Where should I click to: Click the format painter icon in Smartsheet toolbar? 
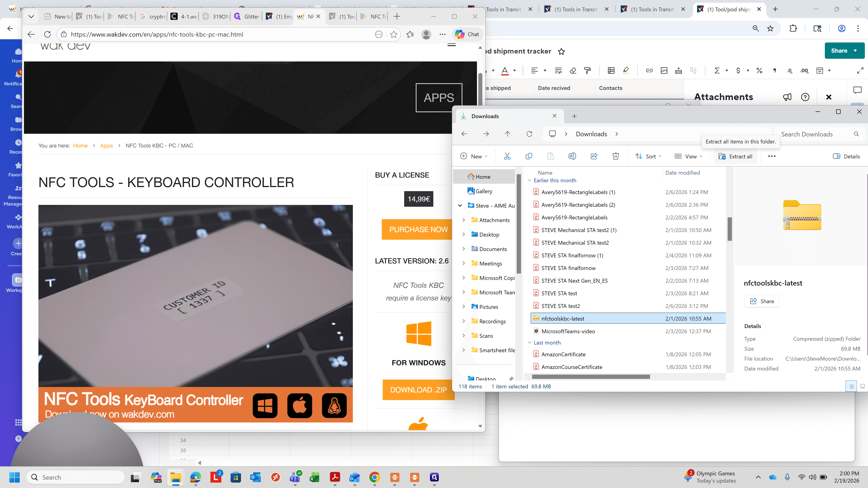pyautogui.click(x=588, y=70)
